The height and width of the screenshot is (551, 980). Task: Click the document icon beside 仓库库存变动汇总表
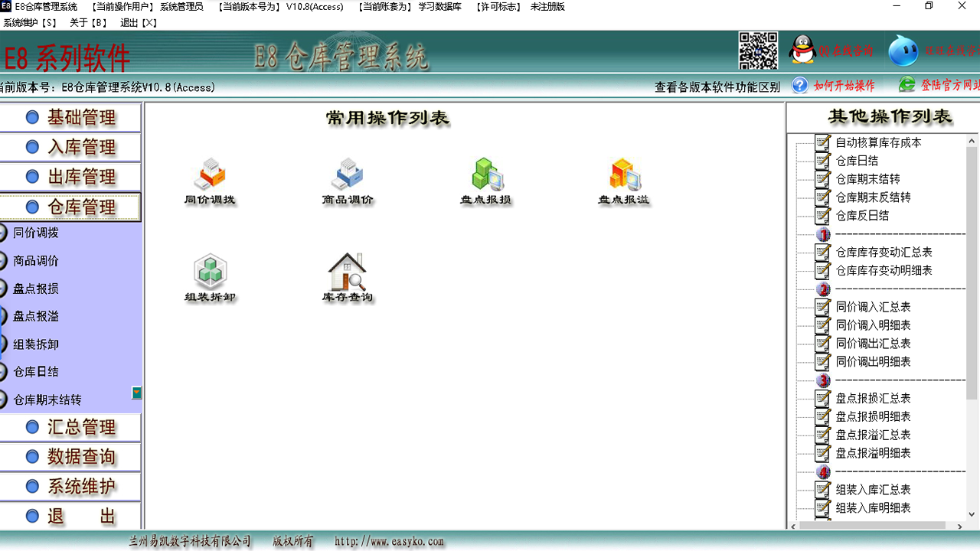coord(823,252)
